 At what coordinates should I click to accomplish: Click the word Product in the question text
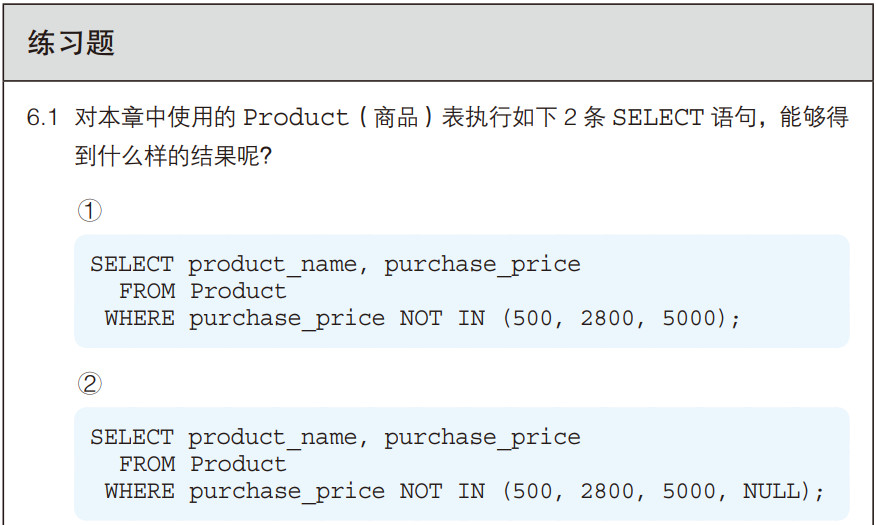[296, 117]
